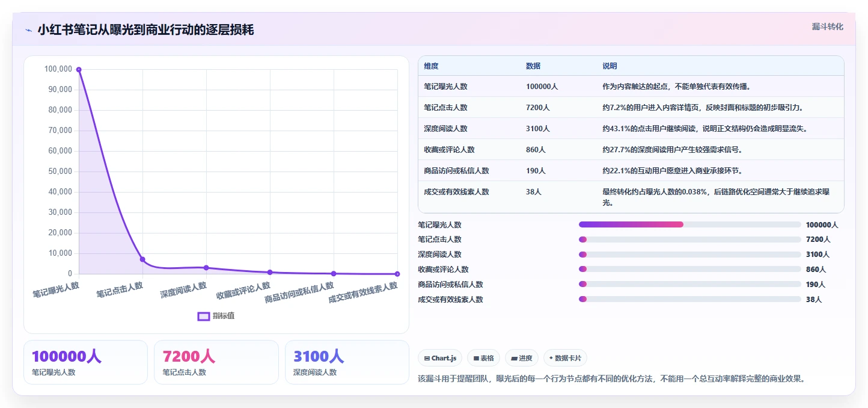Click the 进度 chip
This screenshot has height=408, width=868.
[521, 358]
